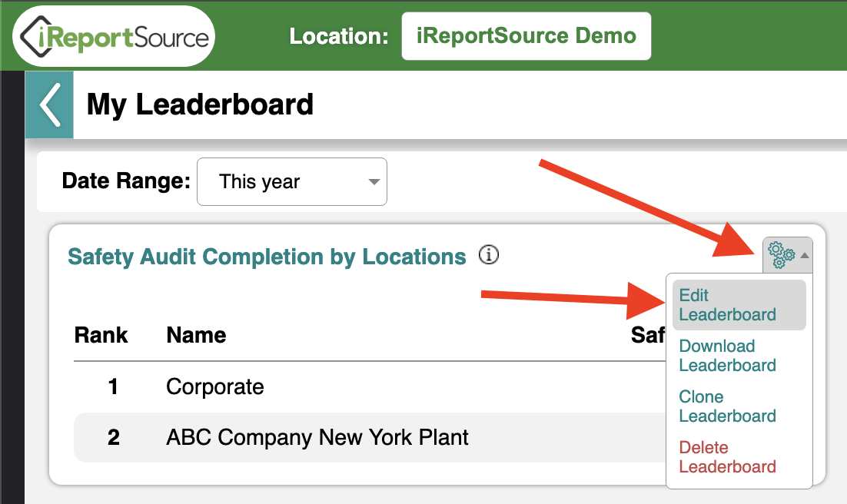Click the Name column header
847x504 pixels.
(x=196, y=335)
